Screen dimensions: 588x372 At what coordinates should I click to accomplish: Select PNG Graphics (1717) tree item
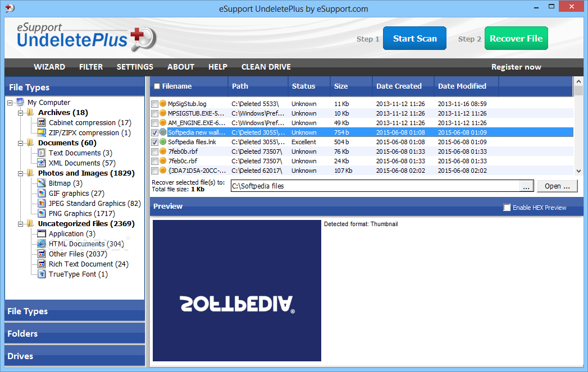(82, 214)
